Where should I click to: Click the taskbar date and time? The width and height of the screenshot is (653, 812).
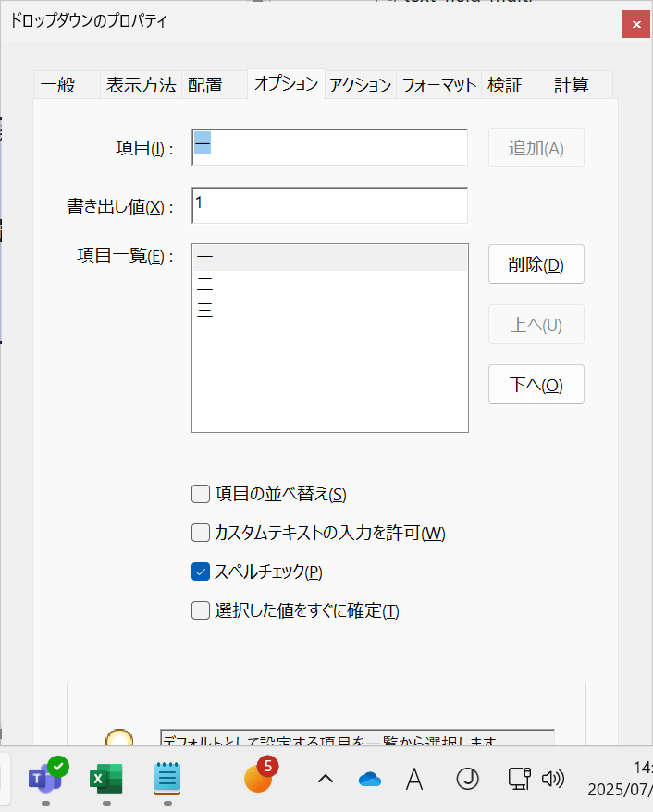click(622, 779)
